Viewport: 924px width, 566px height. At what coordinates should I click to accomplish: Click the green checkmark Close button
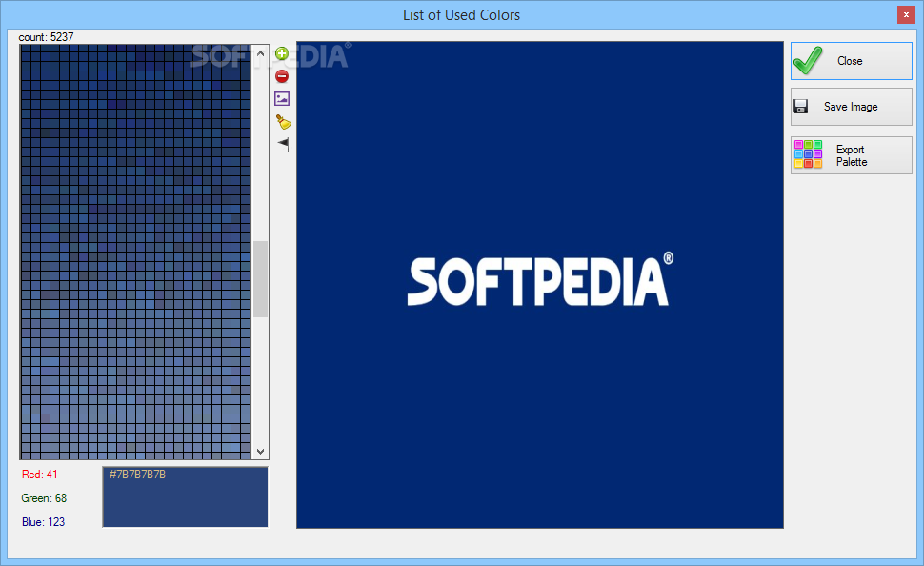851,61
